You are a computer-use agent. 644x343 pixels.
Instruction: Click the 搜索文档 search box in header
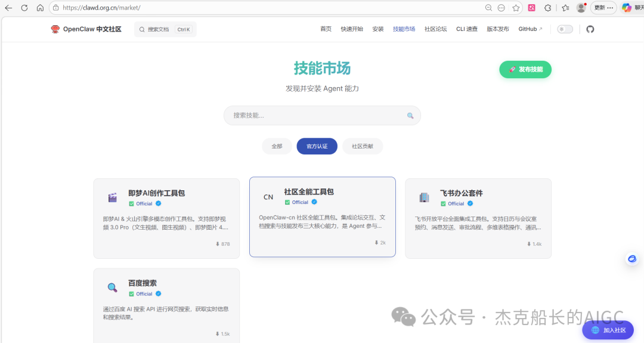(165, 29)
